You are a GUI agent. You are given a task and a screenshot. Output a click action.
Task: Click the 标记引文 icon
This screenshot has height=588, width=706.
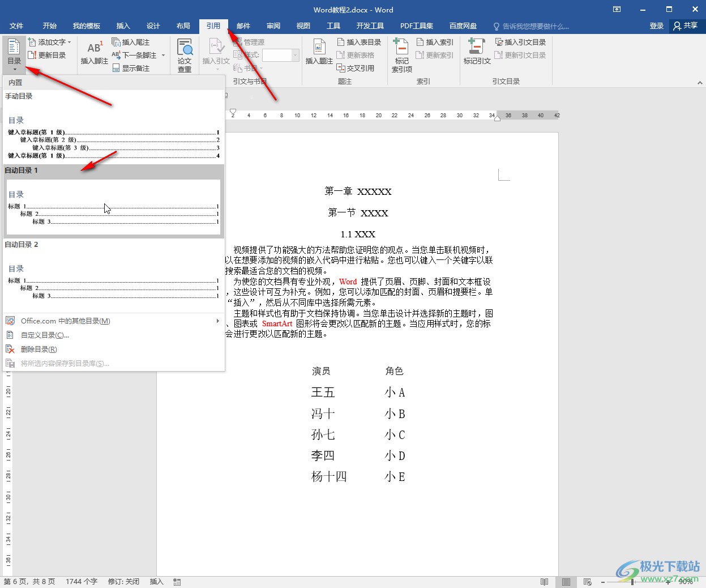point(477,46)
